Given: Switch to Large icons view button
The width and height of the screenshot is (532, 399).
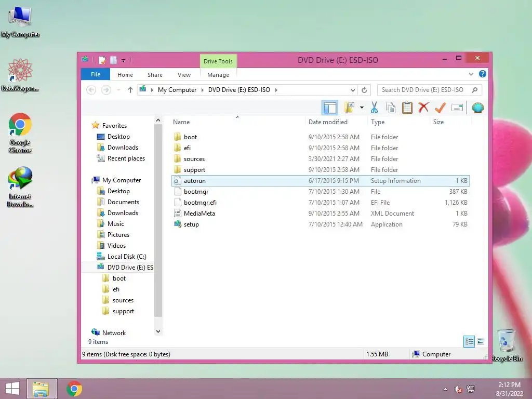Looking at the screenshot, I should pos(481,341).
